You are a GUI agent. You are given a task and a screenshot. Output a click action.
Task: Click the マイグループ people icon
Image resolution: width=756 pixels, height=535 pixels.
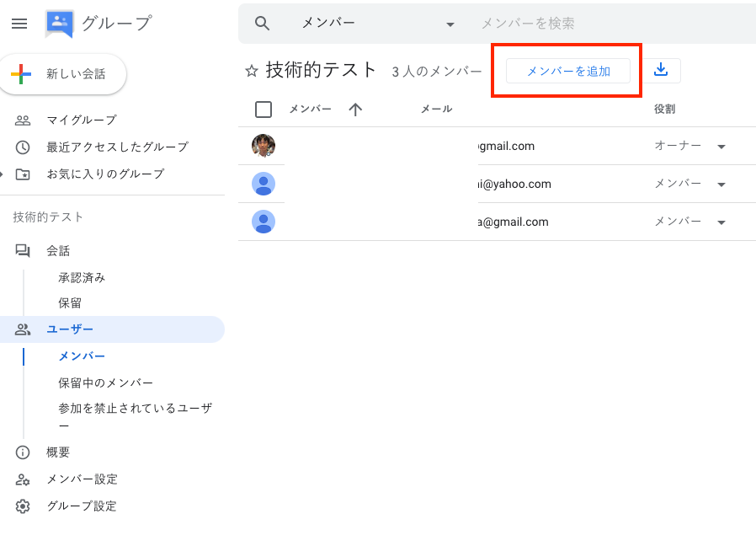point(23,120)
